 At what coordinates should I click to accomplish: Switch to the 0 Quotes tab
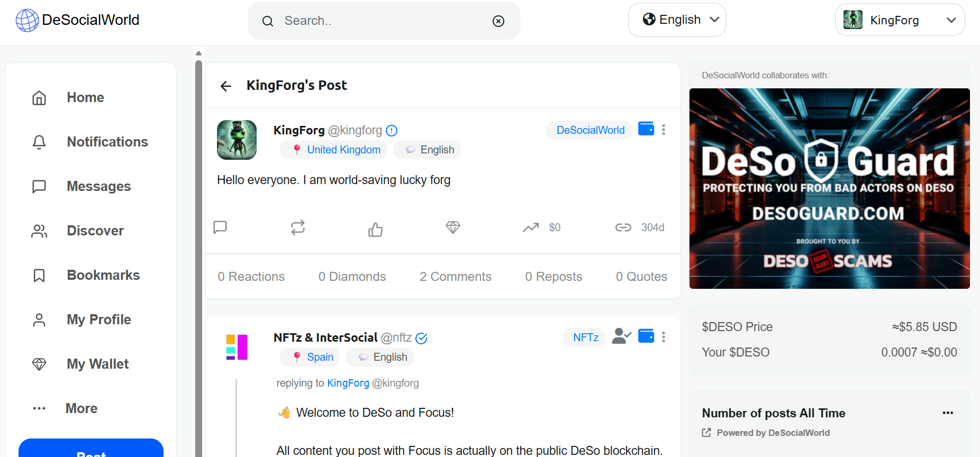(641, 277)
